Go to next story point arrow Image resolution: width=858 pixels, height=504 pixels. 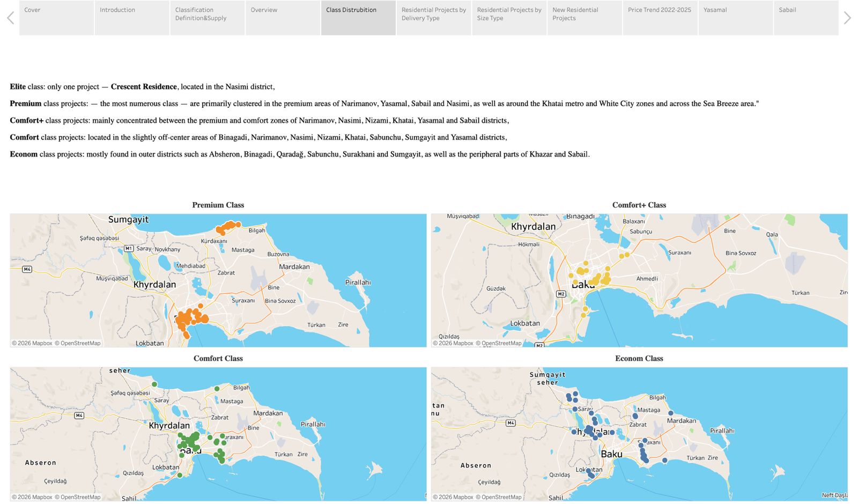coord(847,18)
